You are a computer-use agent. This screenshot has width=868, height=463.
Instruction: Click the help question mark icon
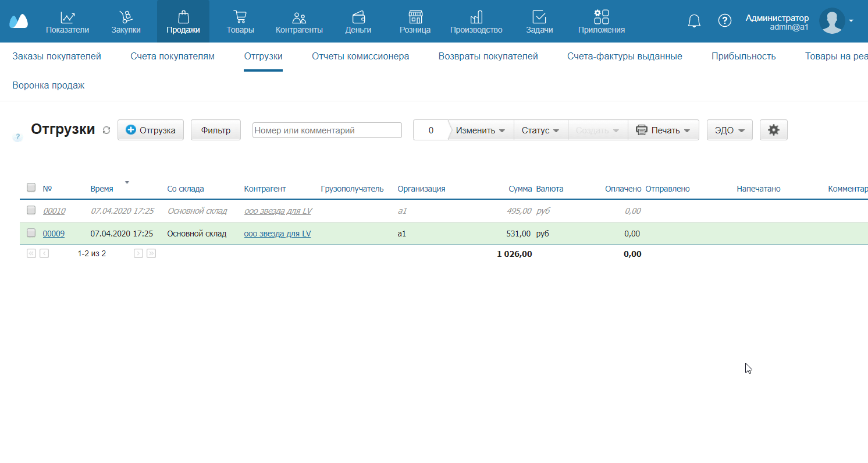[x=724, y=21]
